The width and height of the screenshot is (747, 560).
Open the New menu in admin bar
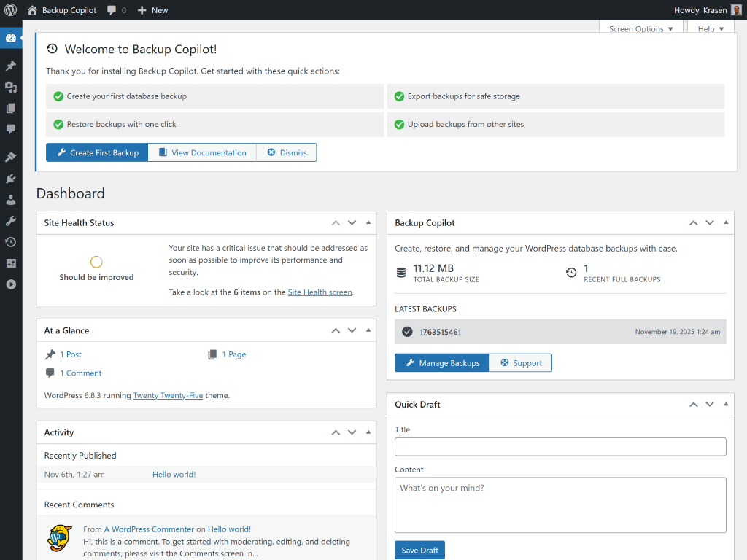pos(152,9)
